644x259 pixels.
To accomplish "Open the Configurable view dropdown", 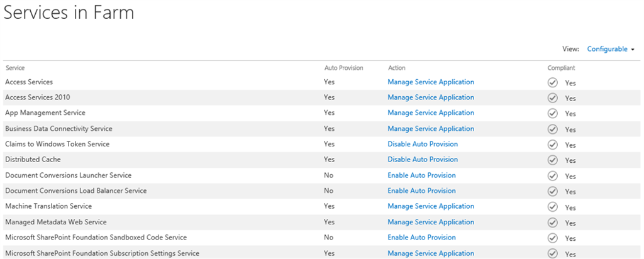I will pyautogui.click(x=607, y=49).
